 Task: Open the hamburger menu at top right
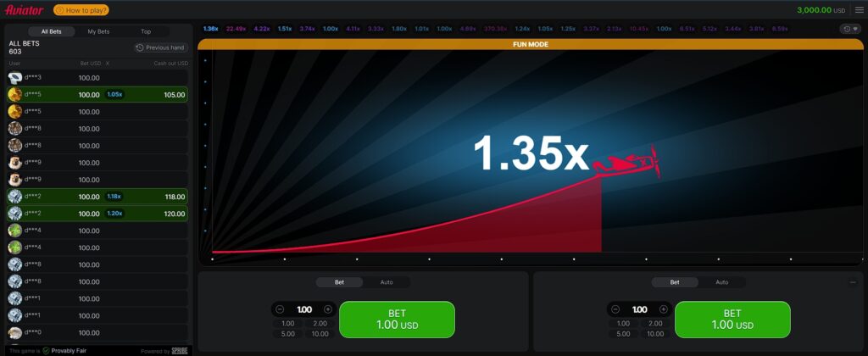[x=859, y=10]
